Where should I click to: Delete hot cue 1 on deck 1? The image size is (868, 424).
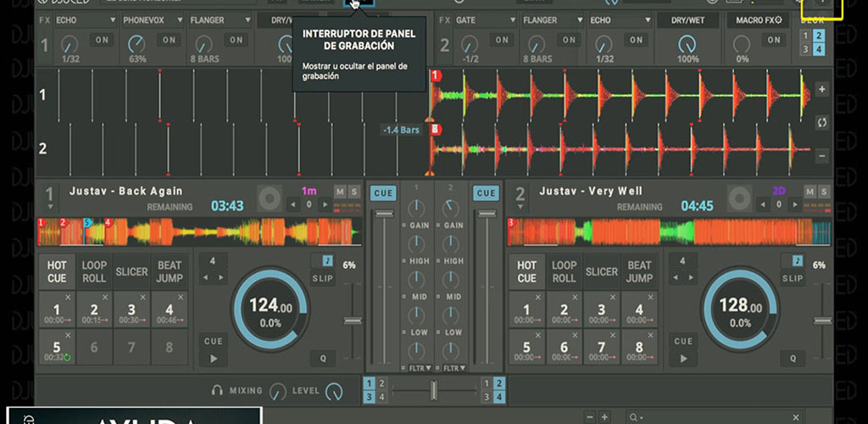(68, 297)
